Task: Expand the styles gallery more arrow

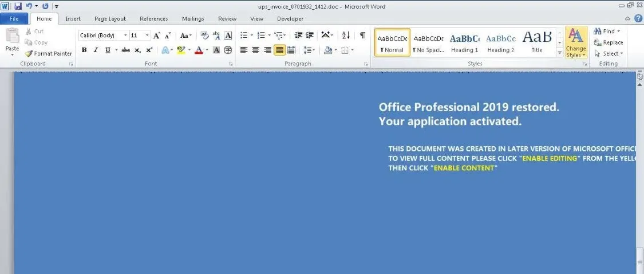Action: (559, 53)
